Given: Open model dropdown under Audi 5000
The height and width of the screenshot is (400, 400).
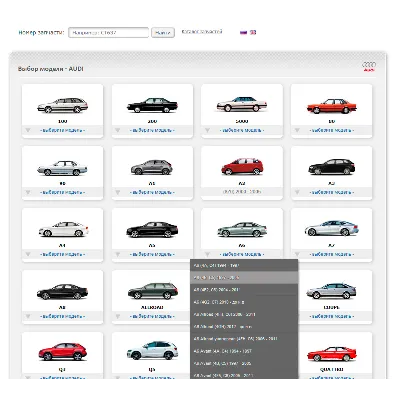Looking at the screenshot, I should pos(242,130).
